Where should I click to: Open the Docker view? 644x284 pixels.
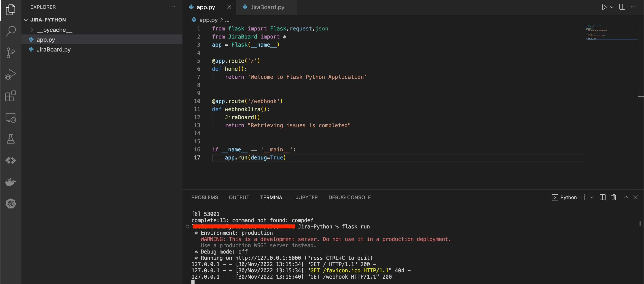(11, 182)
